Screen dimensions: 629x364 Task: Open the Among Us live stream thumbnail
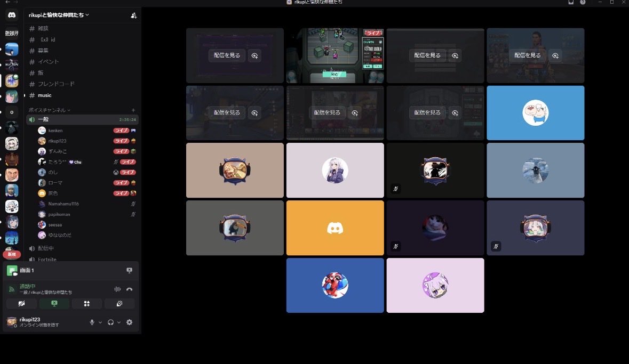point(335,56)
